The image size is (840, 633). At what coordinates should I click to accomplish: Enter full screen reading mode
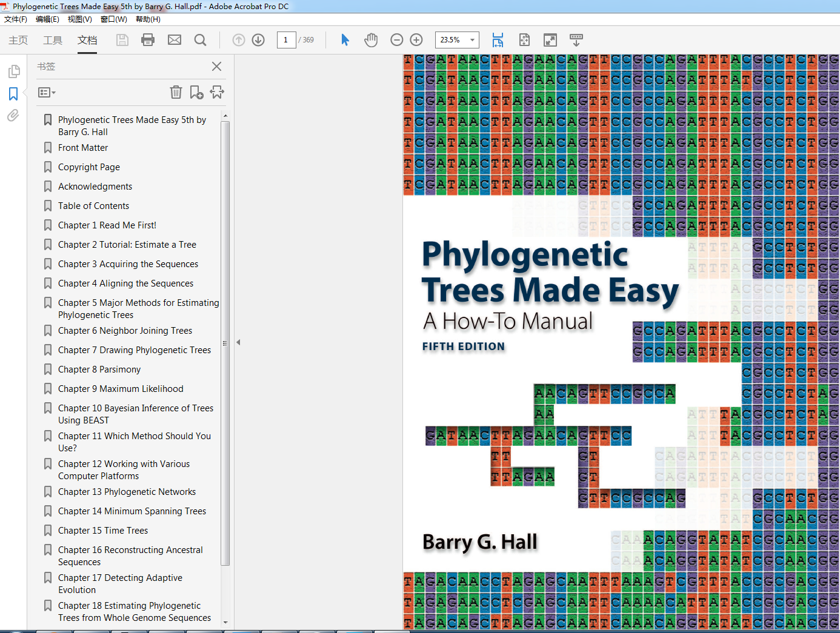550,40
